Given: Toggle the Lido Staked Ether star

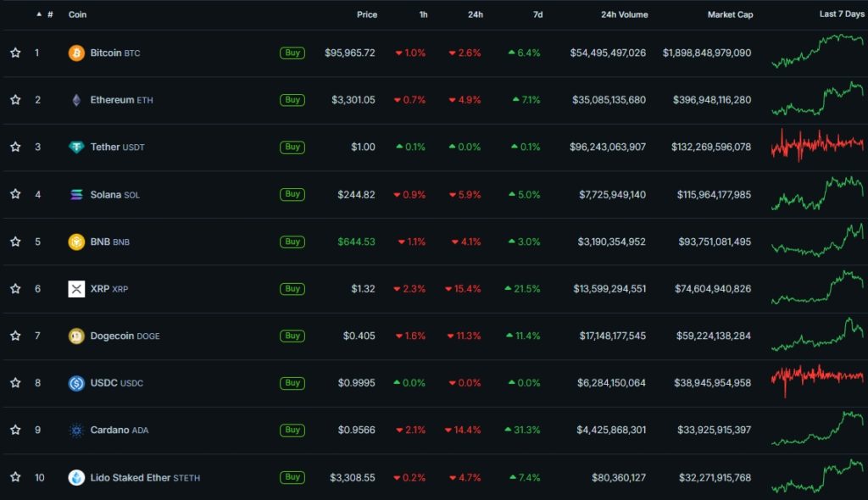Looking at the screenshot, I should click(x=15, y=477).
